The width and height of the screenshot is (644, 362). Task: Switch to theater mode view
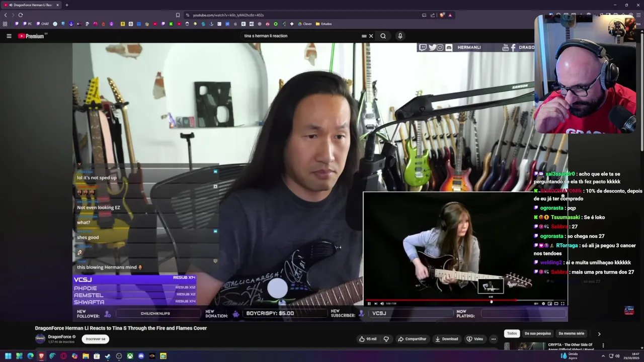click(x=556, y=304)
